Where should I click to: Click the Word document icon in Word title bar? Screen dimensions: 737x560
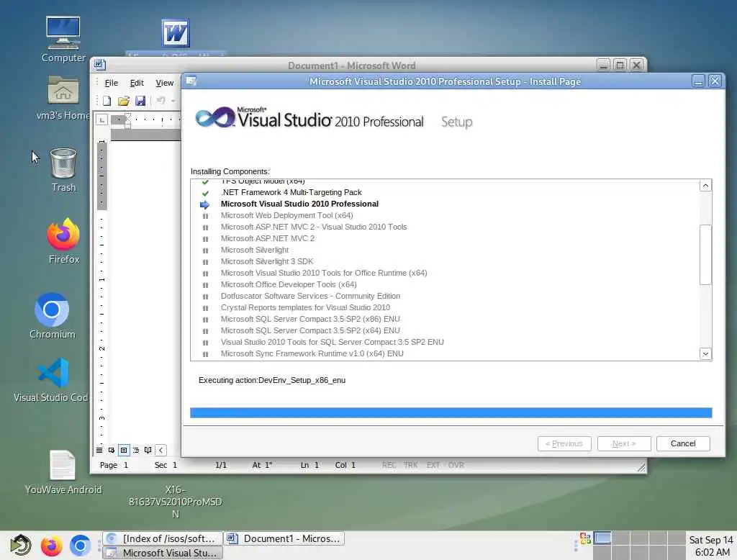click(x=99, y=64)
